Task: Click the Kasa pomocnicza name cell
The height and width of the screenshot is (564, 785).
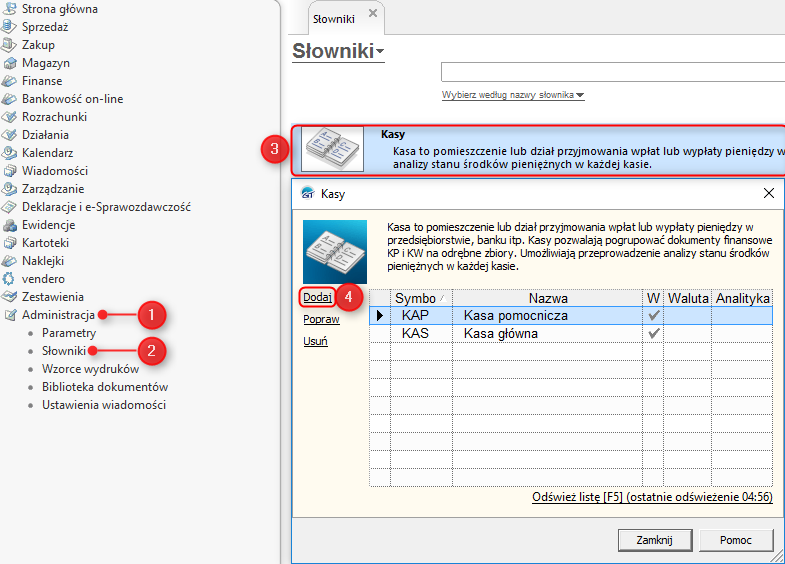Action: coord(548,315)
